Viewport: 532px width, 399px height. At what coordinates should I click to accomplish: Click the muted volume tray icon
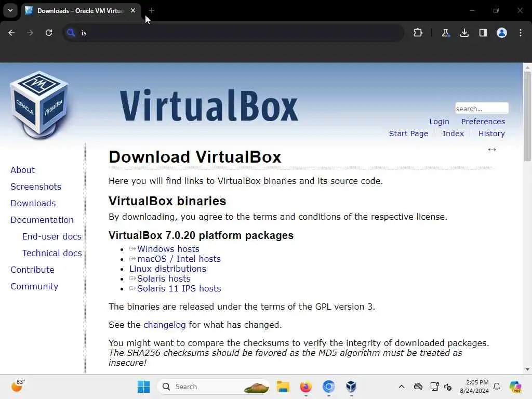pyautogui.click(x=448, y=387)
